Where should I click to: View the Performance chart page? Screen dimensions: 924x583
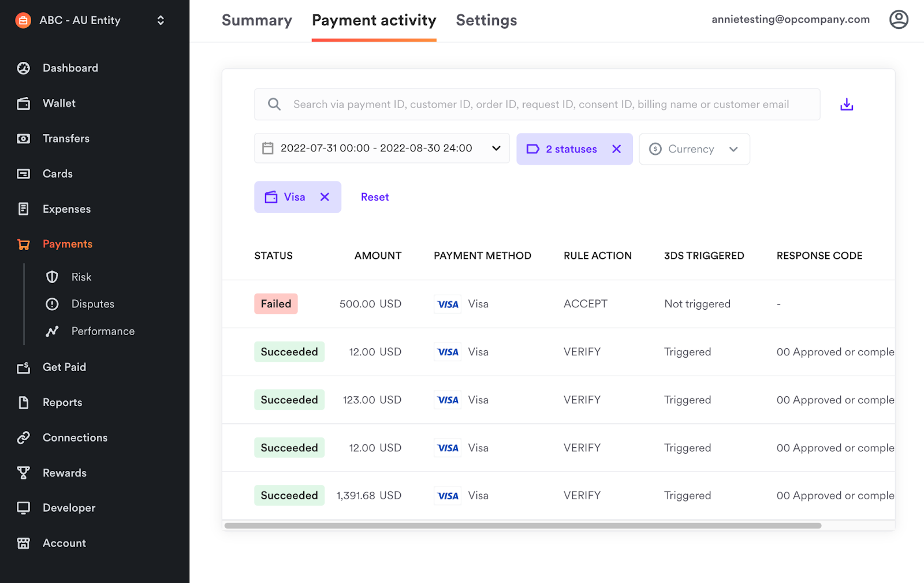point(102,331)
